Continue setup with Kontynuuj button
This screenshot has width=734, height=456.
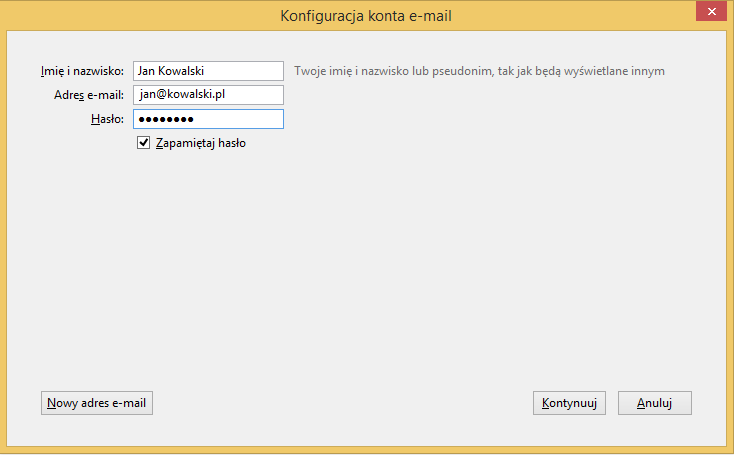point(569,403)
